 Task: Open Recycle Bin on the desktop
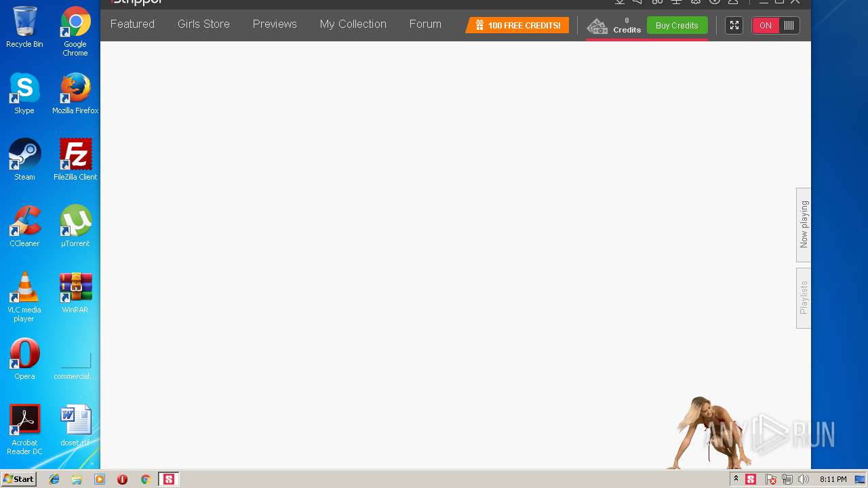(24, 27)
